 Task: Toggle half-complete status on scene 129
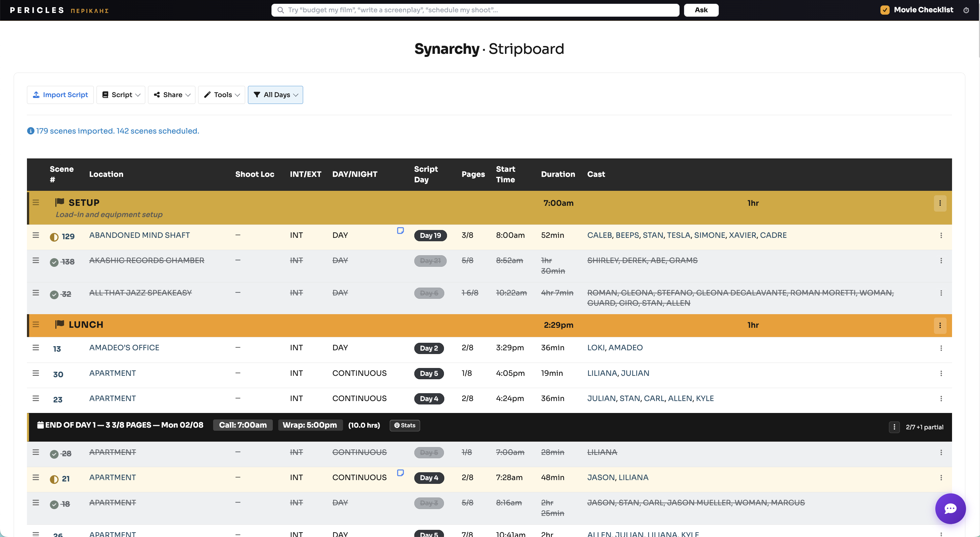click(54, 237)
